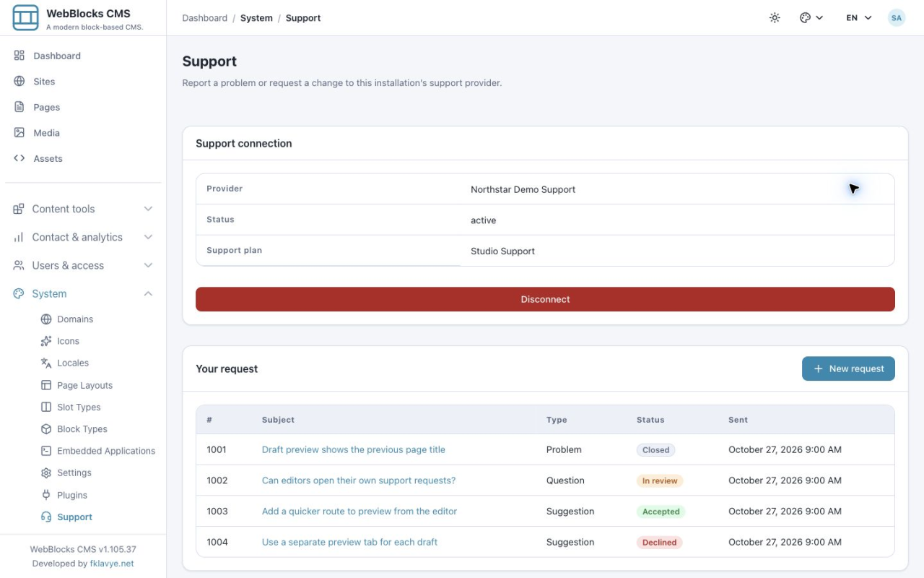This screenshot has height=578, width=924.
Task: Open the EN language dropdown
Action: (x=859, y=18)
